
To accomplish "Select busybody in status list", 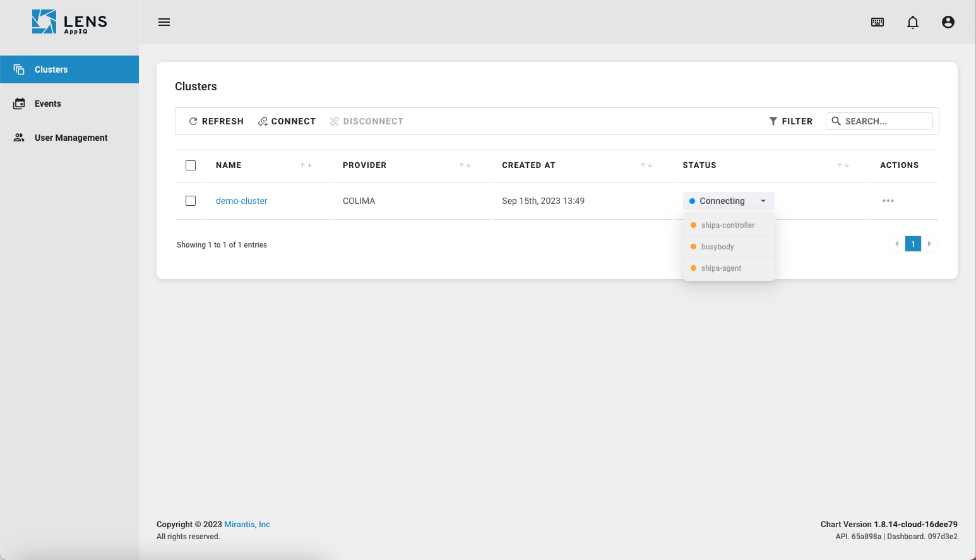I will point(729,247).
